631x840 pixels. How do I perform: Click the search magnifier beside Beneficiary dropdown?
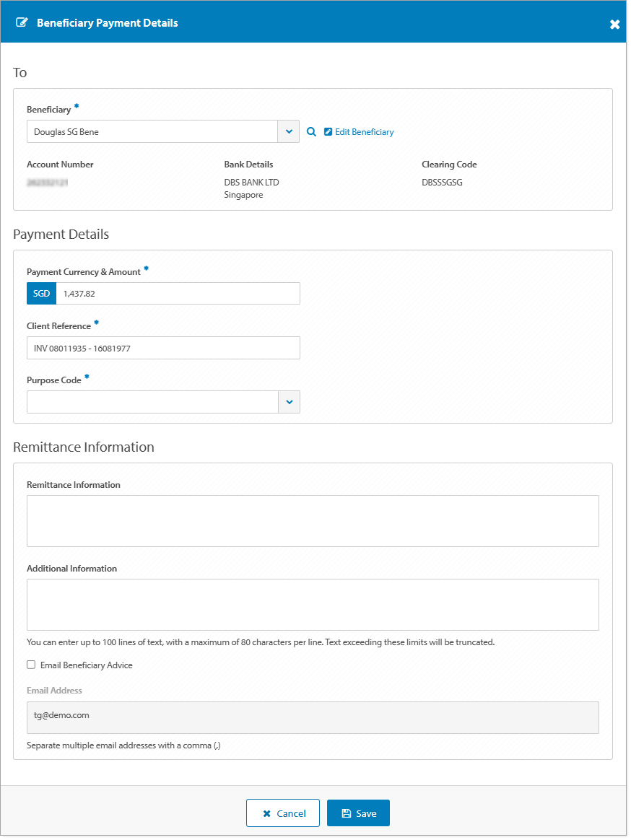pyautogui.click(x=311, y=131)
